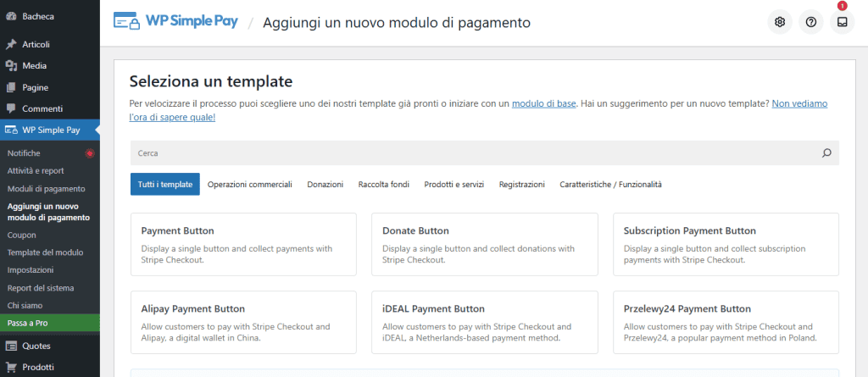Switch to the Raccolta fondi tab
Screen dimensions: 868x377
pos(384,185)
